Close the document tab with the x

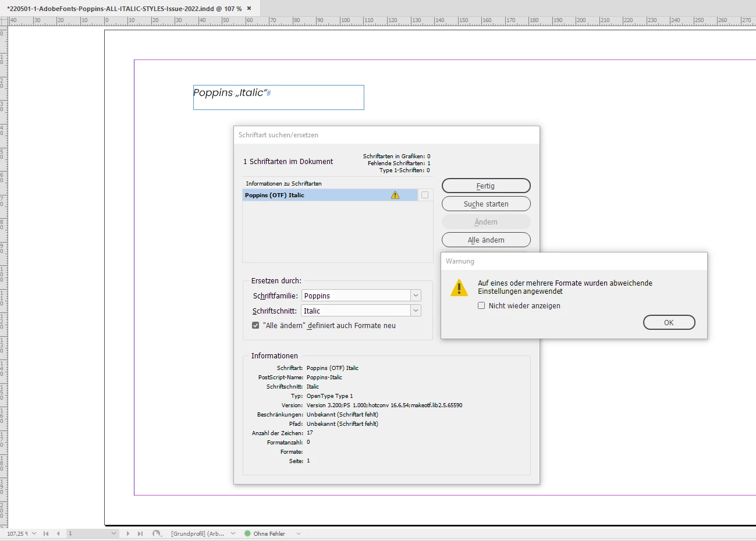tap(249, 8)
